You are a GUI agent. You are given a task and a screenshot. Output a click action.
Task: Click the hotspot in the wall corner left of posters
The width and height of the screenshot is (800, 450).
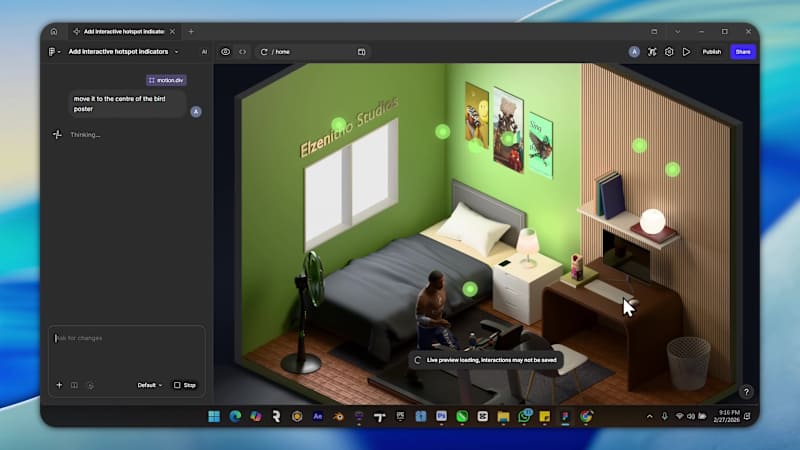443,132
